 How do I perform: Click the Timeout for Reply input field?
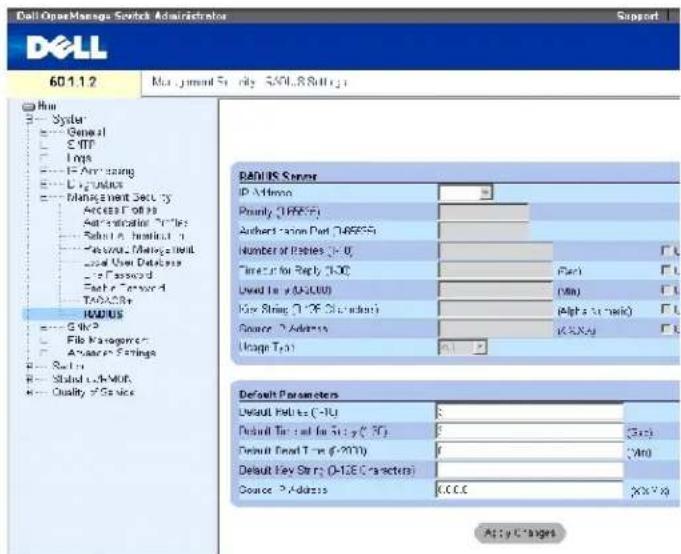(496, 270)
